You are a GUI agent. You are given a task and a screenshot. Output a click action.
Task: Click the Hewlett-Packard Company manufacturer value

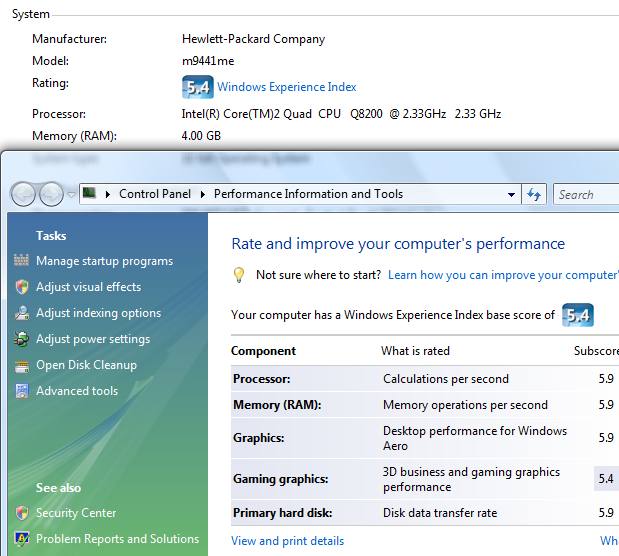click(x=253, y=39)
